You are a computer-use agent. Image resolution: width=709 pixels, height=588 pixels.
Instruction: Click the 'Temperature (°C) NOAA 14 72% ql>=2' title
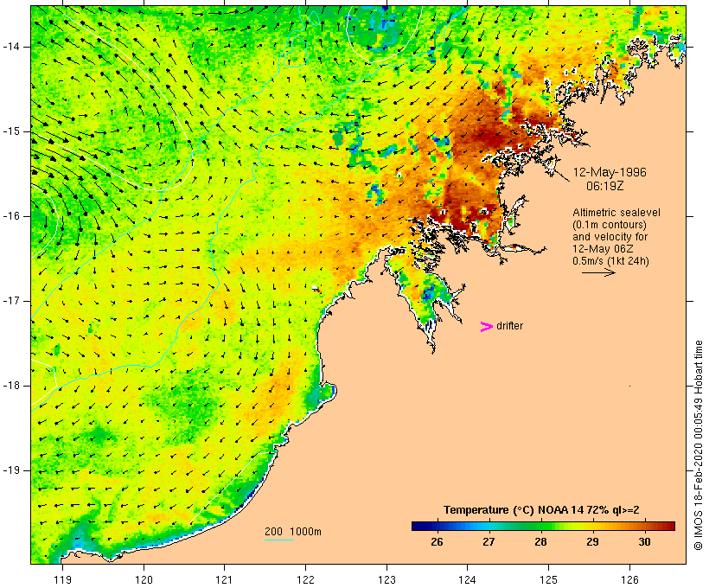click(541, 510)
